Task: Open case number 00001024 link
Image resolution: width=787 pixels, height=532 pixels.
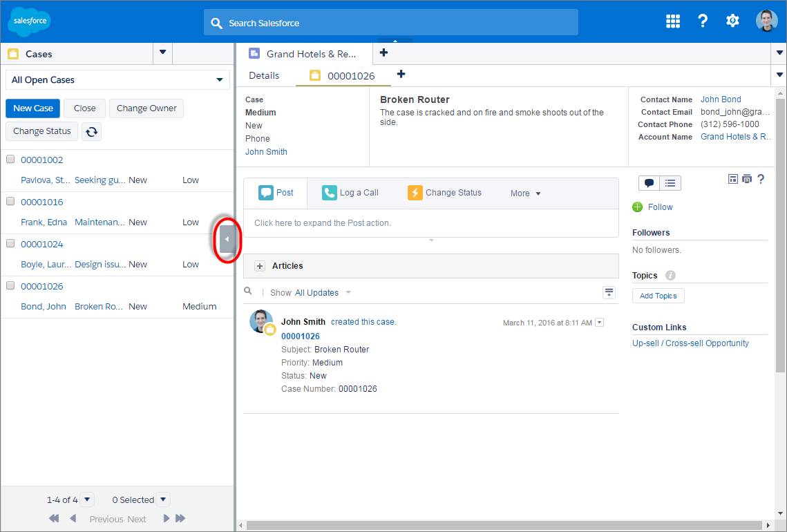Action: pos(42,245)
